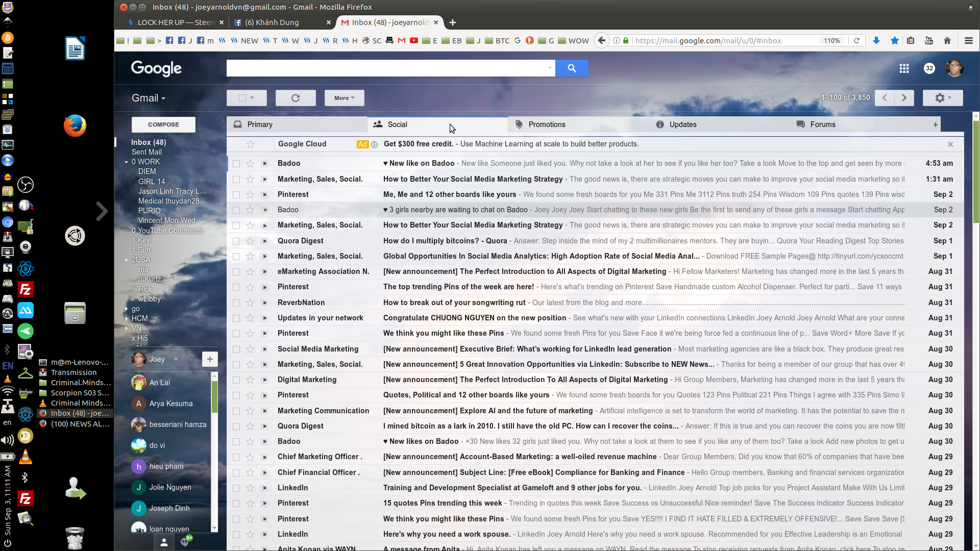Bookmark this page with the star

(894, 41)
